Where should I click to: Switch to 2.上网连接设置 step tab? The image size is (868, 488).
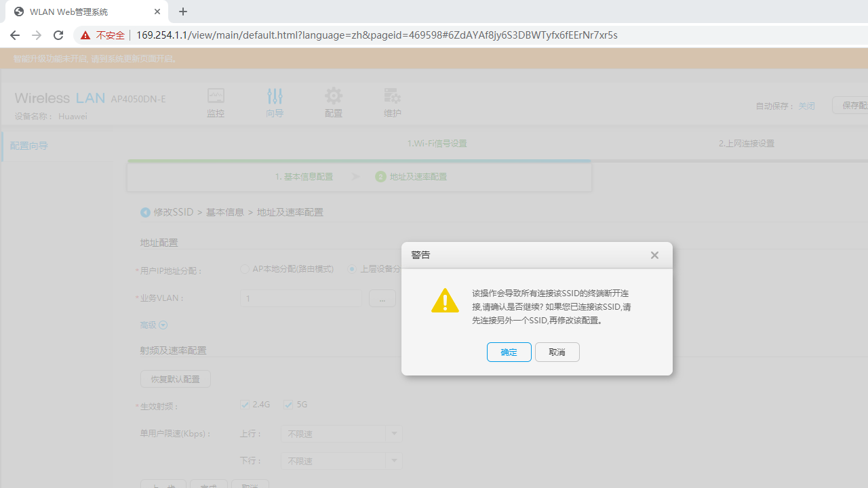point(746,144)
